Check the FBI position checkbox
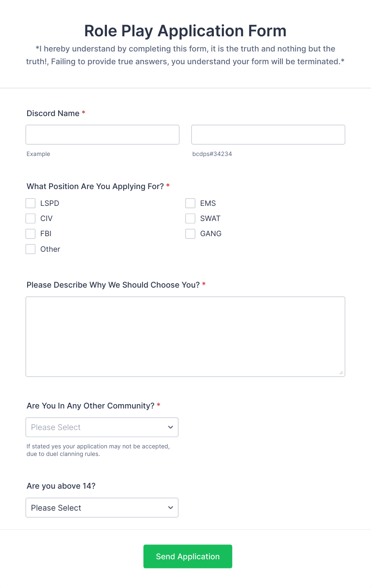Viewport: 371px width, 588px height. [x=31, y=234]
